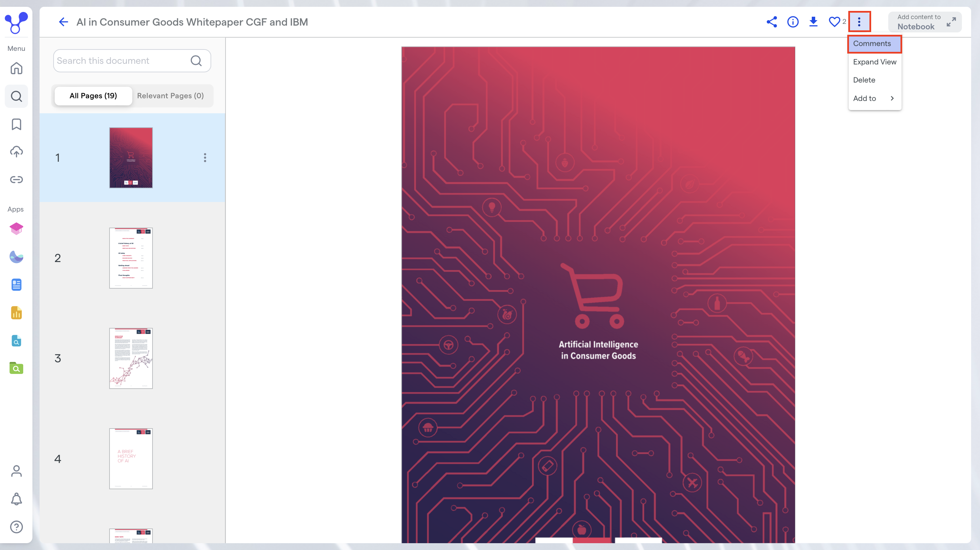The width and height of the screenshot is (980, 550).
Task: Launch the green folder search app
Action: (x=16, y=368)
